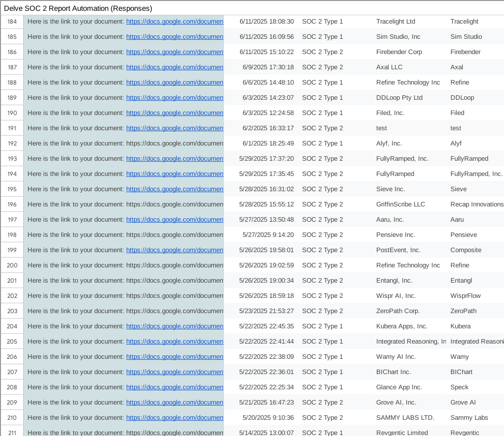Open the document link for Sim Studio row 185
This screenshot has width=504, height=436.
(174, 37)
